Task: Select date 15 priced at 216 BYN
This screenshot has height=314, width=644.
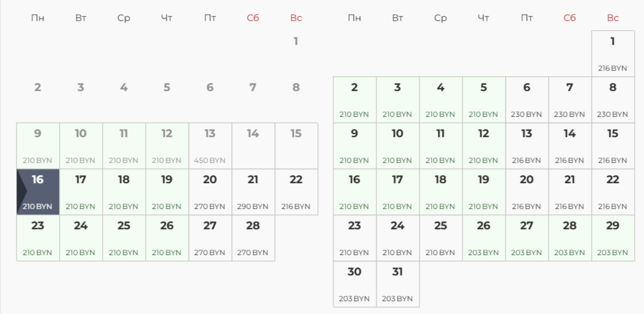Action: click(613, 146)
